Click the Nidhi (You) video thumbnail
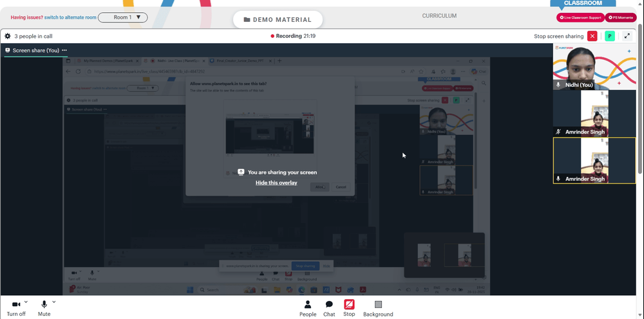Screen dimensions: 644x319 tap(594, 66)
